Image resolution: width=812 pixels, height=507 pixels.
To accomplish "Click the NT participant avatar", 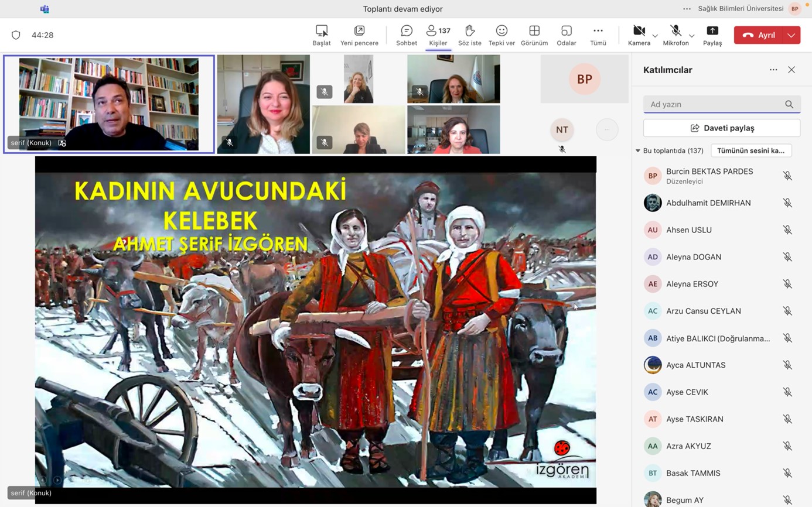I will (562, 129).
